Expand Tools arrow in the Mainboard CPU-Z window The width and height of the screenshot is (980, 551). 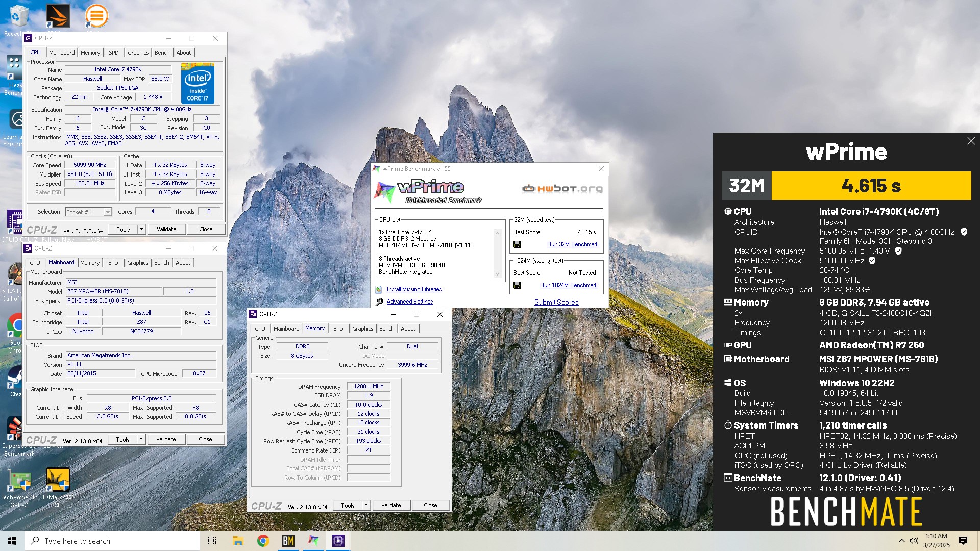[141, 439]
